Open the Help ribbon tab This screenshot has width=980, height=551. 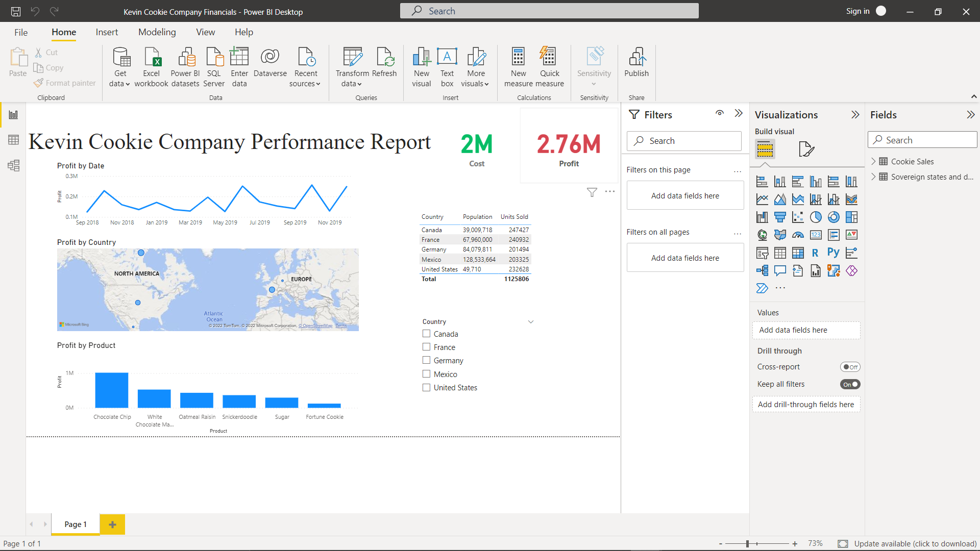(x=244, y=32)
